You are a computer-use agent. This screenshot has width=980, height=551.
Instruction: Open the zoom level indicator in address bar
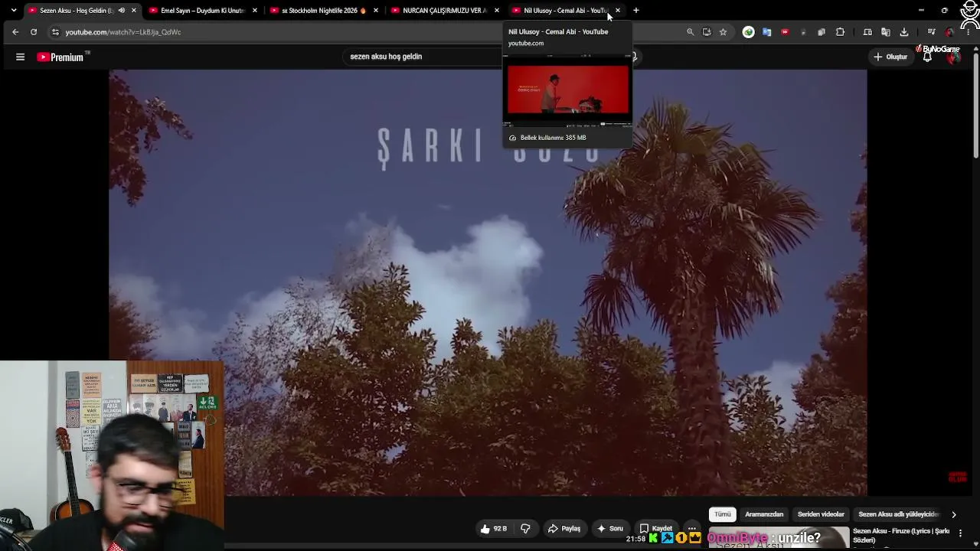point(691,32)
